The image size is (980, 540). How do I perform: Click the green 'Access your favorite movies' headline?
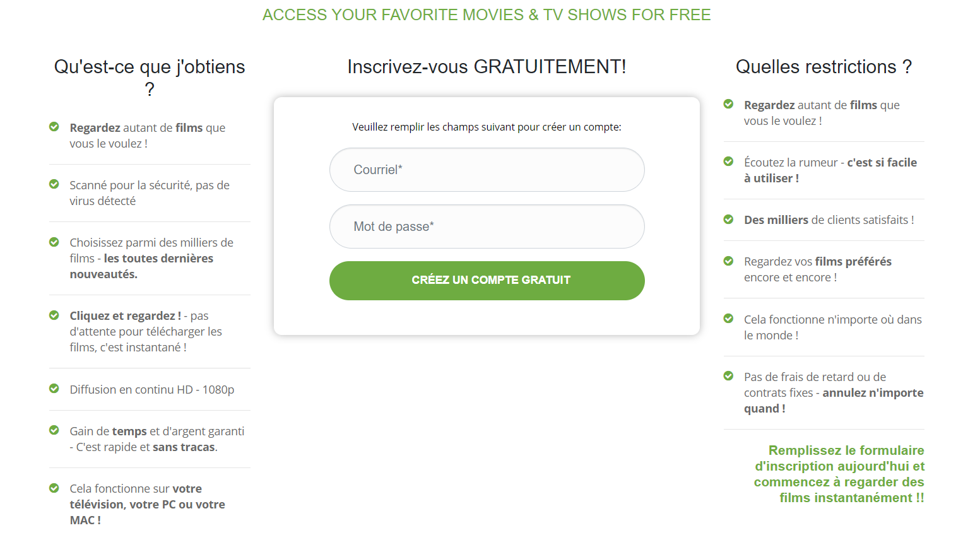pos(487,15)
